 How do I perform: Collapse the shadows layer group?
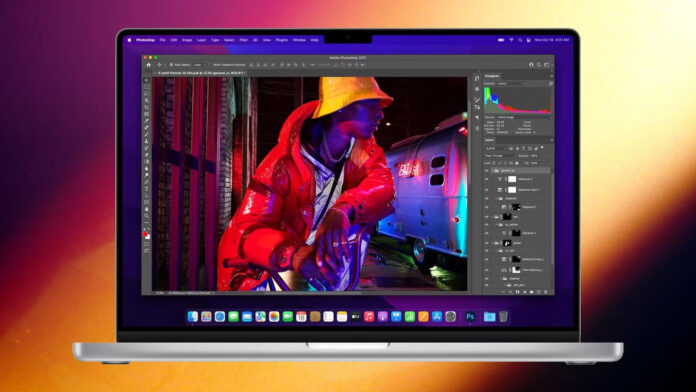click(x=497, y=198)
